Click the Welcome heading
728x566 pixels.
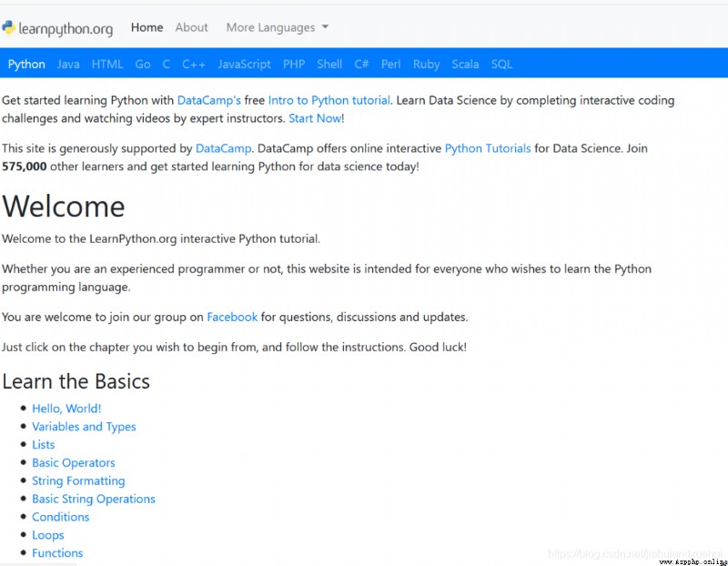pyautogui.click(x=64, y=207)
